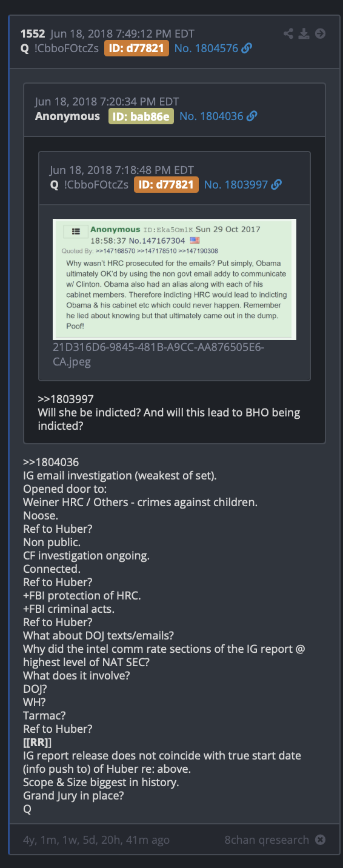Open post number link No. 1803997
This screenshot has width=343, height=868.
(236, 184)
